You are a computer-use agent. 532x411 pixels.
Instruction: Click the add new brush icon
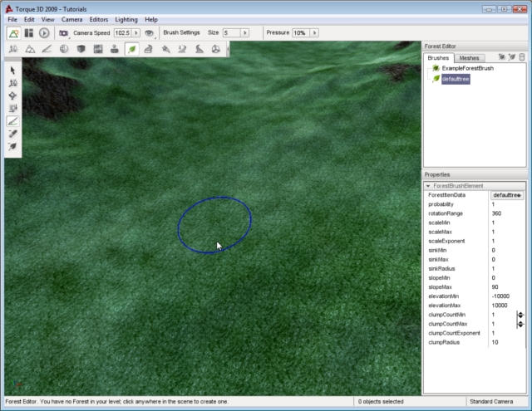(x=502, y=57)
